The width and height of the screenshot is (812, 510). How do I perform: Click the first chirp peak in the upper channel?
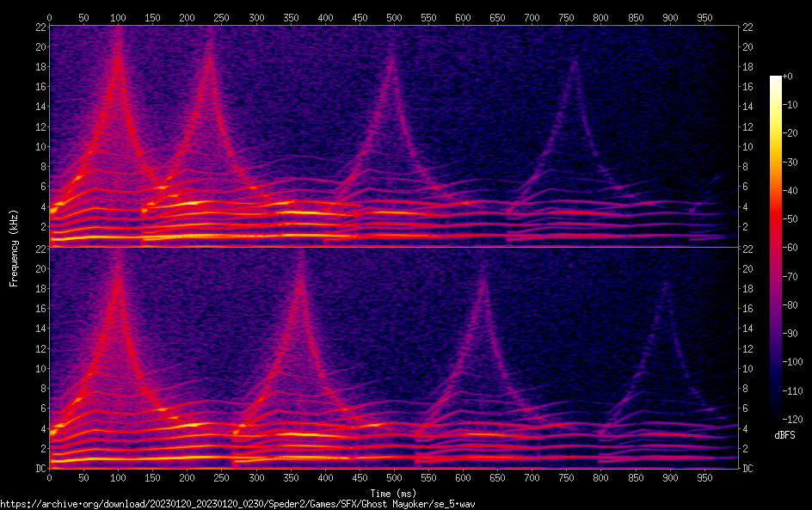(118, 34)
